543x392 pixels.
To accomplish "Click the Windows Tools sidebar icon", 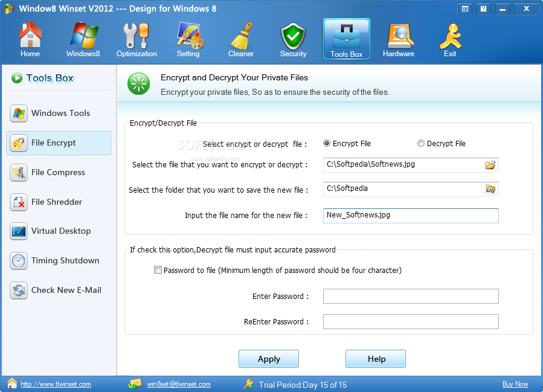I will tap(19, 113).
